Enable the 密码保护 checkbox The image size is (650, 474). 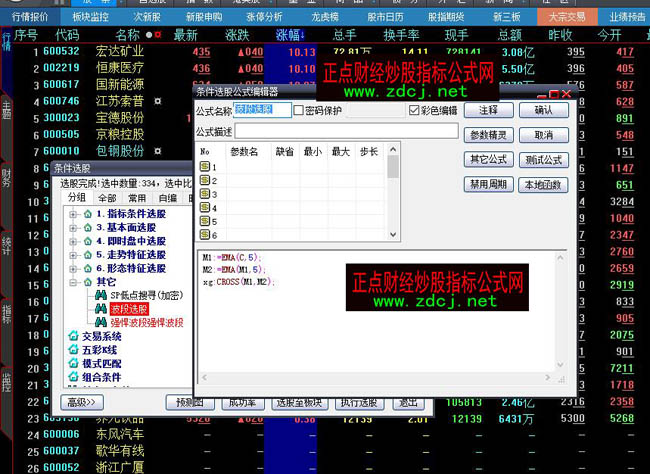tap(299, 110)
